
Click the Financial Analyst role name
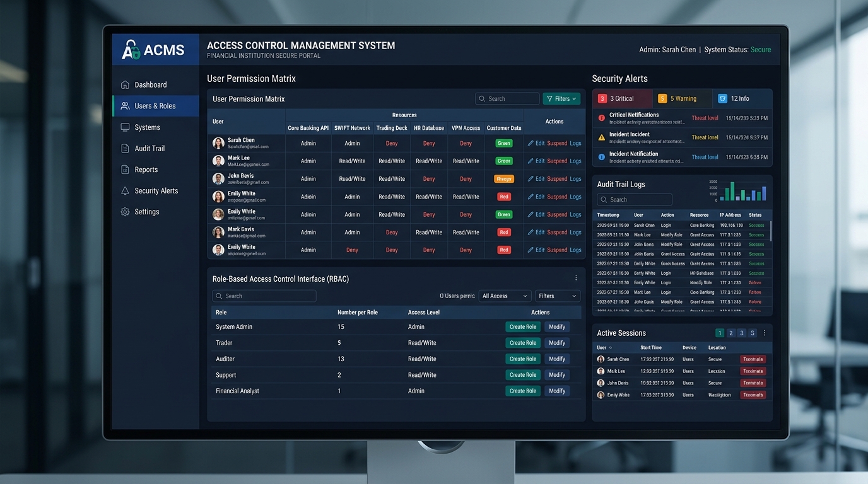(237, 391)
